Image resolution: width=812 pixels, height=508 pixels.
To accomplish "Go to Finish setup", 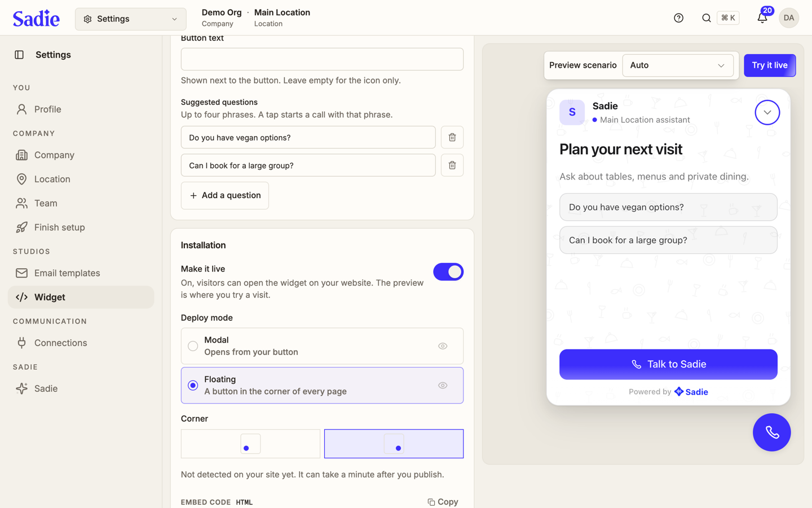I will click(81, 227).
